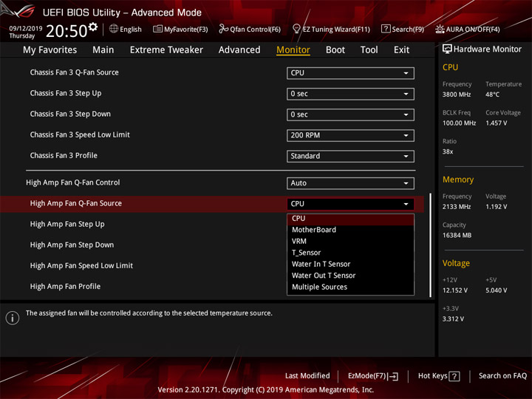Click the 20:50 clock display
532x399 pixels.
click(66, 31)
